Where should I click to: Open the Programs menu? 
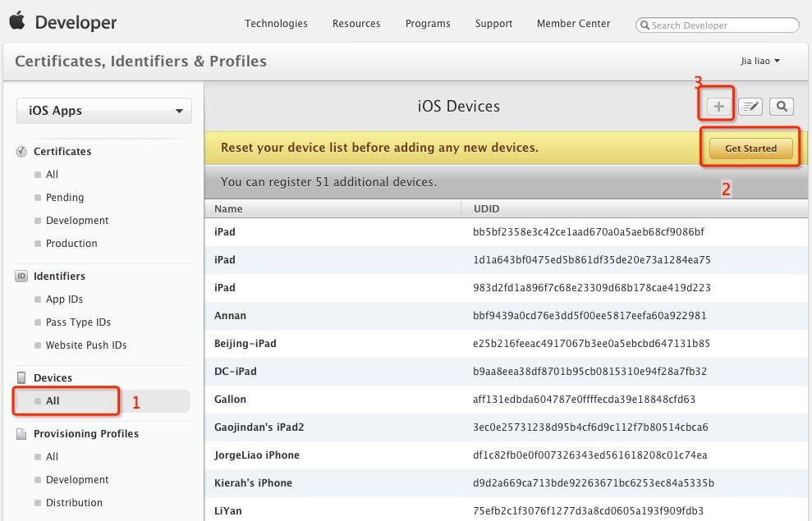[428, 23]
